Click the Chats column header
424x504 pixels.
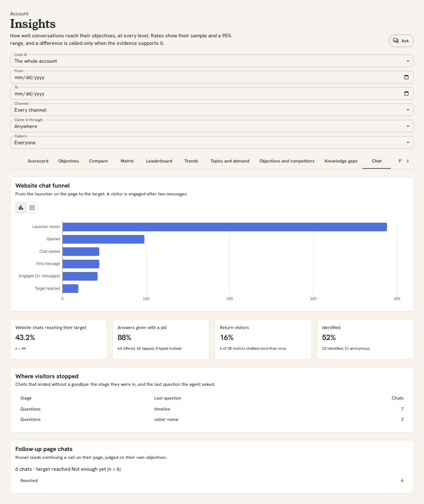(x=397, y=398)
